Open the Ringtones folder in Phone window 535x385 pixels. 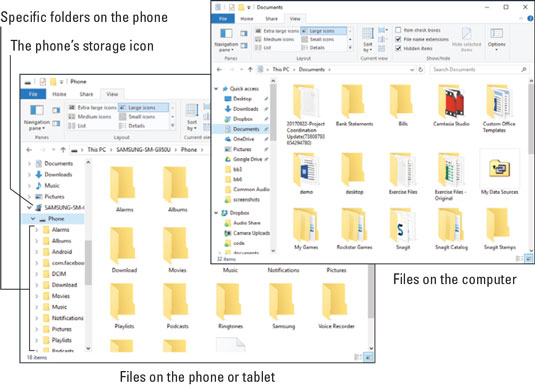230,306
